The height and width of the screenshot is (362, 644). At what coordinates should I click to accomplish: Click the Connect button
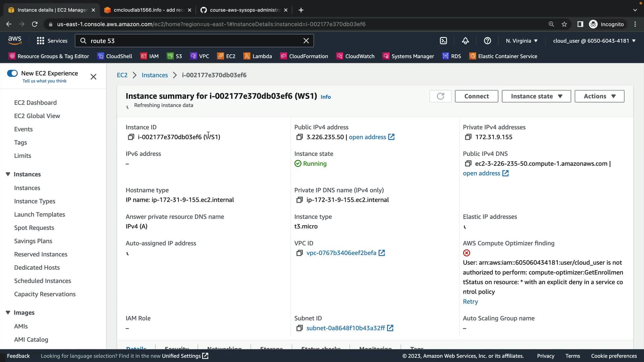click(476, 96)
